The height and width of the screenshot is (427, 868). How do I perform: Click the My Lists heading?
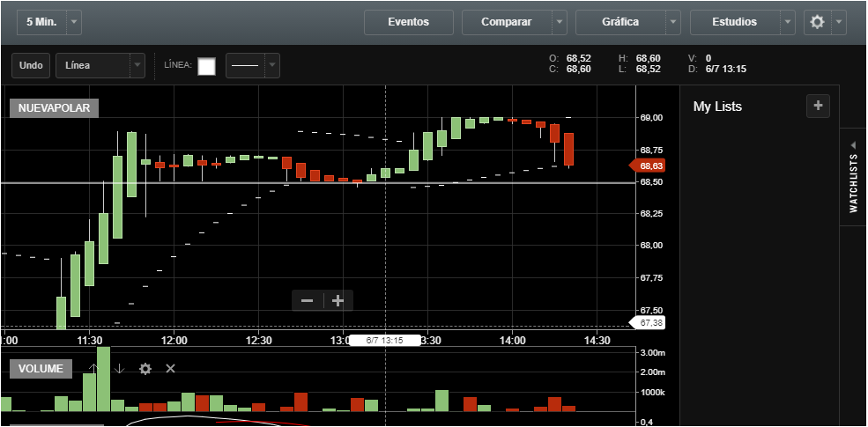click(717, 107)
